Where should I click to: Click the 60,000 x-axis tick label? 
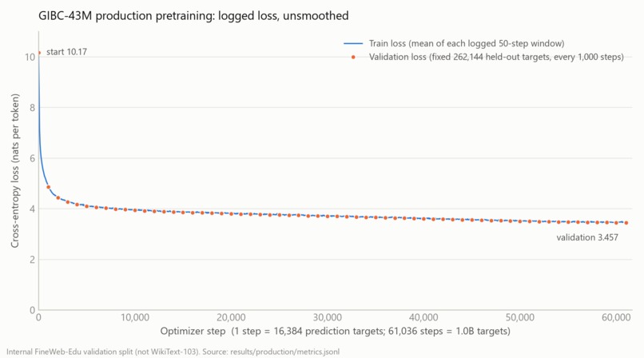(616, 317)
